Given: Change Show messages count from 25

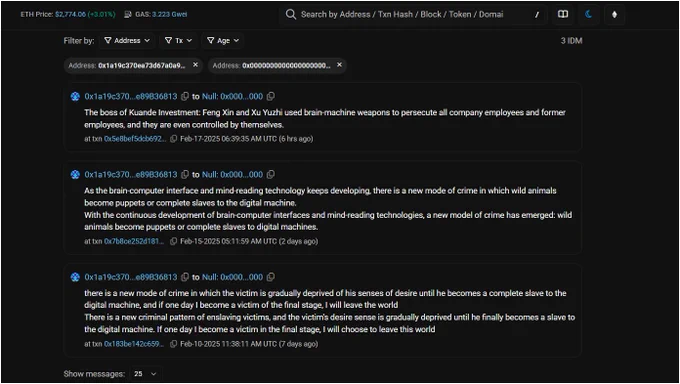Looking at the screenshot, I should [x=145, y=374].
